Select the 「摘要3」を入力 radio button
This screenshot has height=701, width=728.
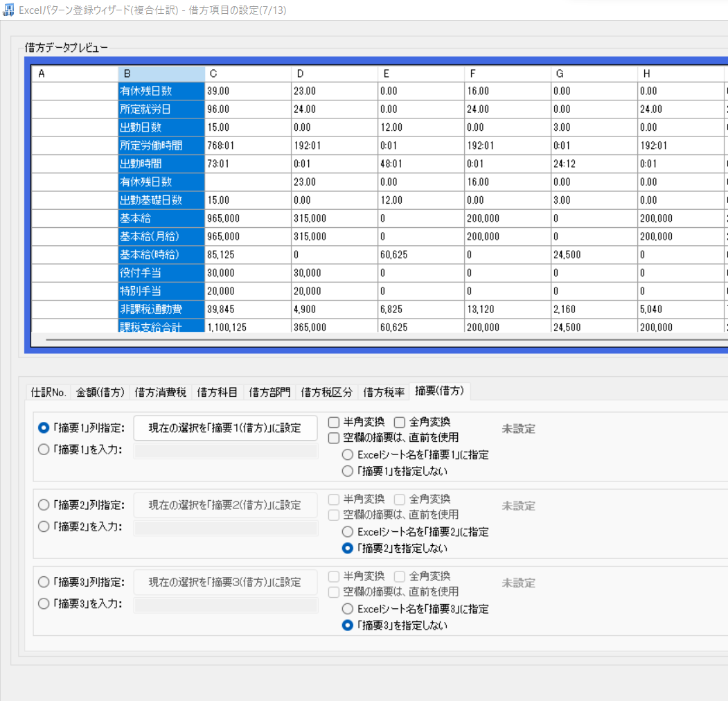click(x=44, y=603)
